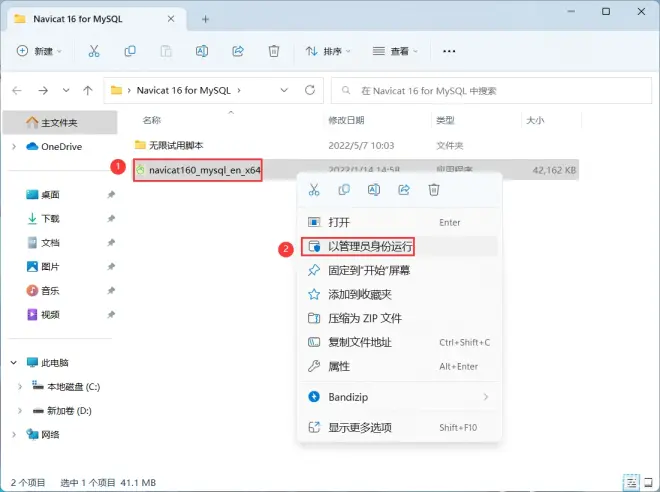
Task: Click the toolbar Share icon
Action: (x=238, y=51)
